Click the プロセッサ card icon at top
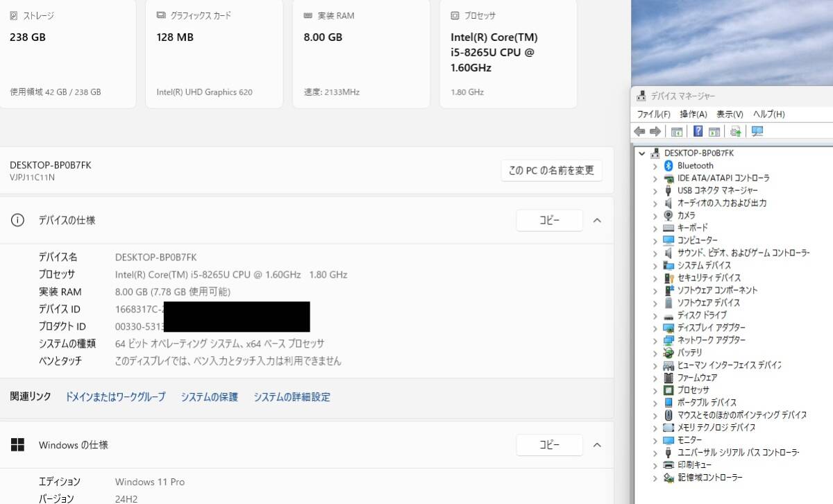 [x=455, y=15]
